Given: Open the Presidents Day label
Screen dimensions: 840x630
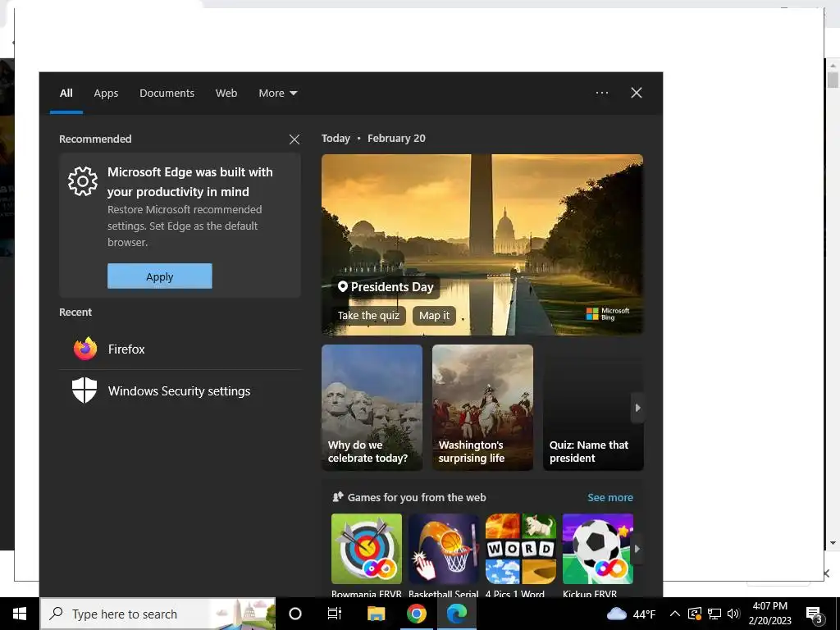Looking at the screenshot, I should 386,287.
